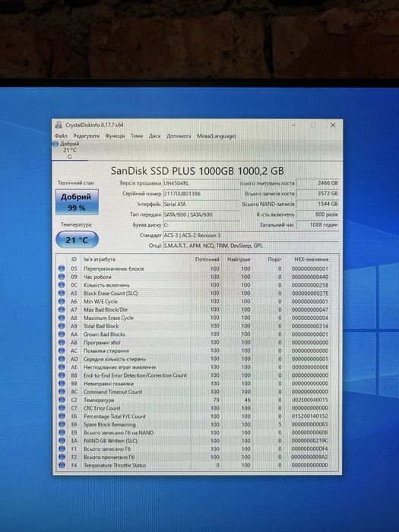Click status icon for EA NAND GB Written (SLC)
This screenshot has width=399, height=532.
(62, 441)
